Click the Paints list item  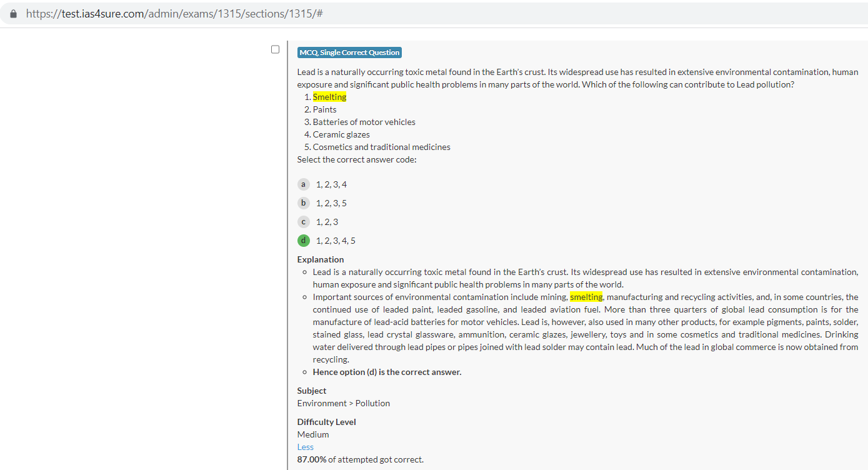point(324,109)
